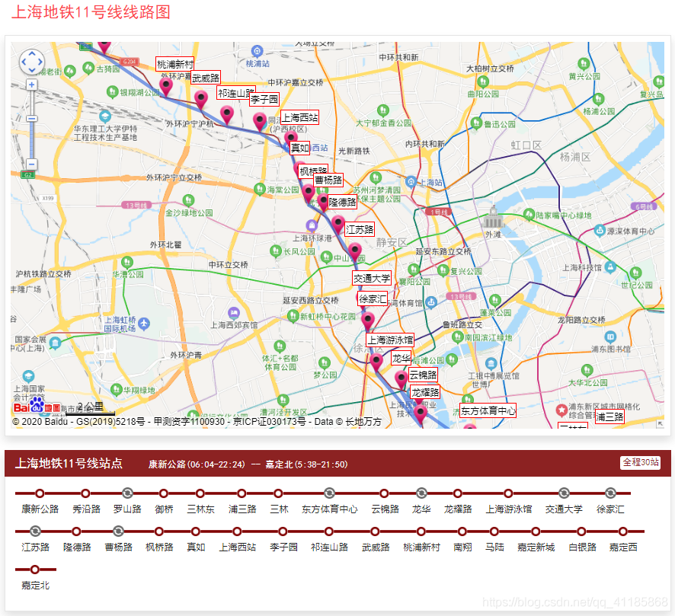Select the 康新公路 station node in list
The image size is (675, 616).
pos(40,493)
